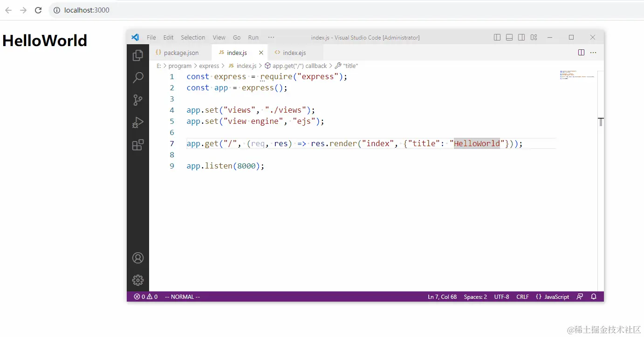Click the browser address bar localhost:3000
The width and height of the screenshot is (644, 337).
click(x=87, y=10)
